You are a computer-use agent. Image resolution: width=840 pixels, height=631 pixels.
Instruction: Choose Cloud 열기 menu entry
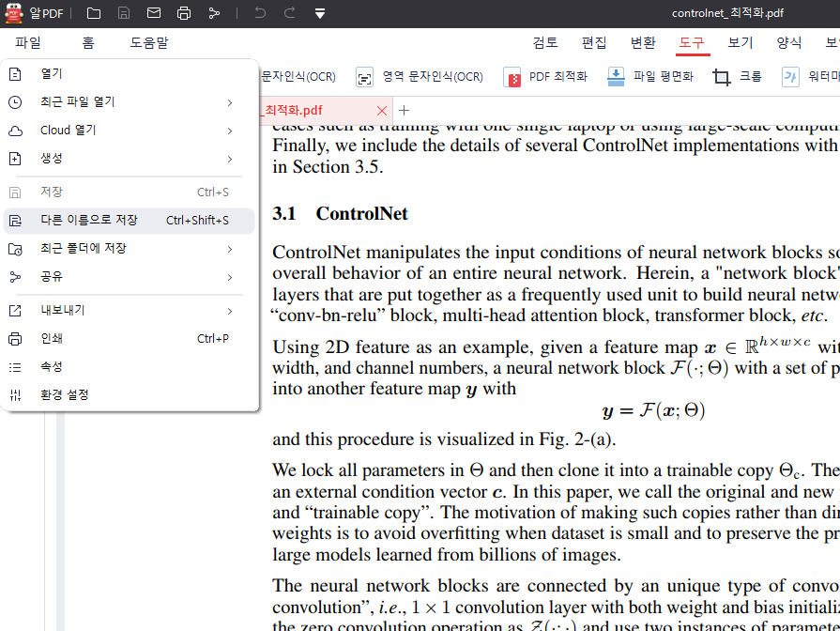tap(129, 131)
